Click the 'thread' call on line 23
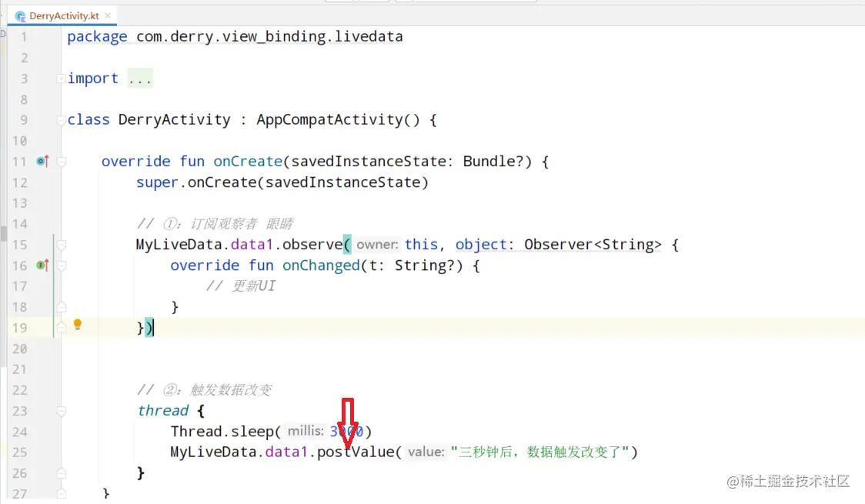The width and height of the screenshot is (865, 504). pyautogui.click(x=163, y=411)
